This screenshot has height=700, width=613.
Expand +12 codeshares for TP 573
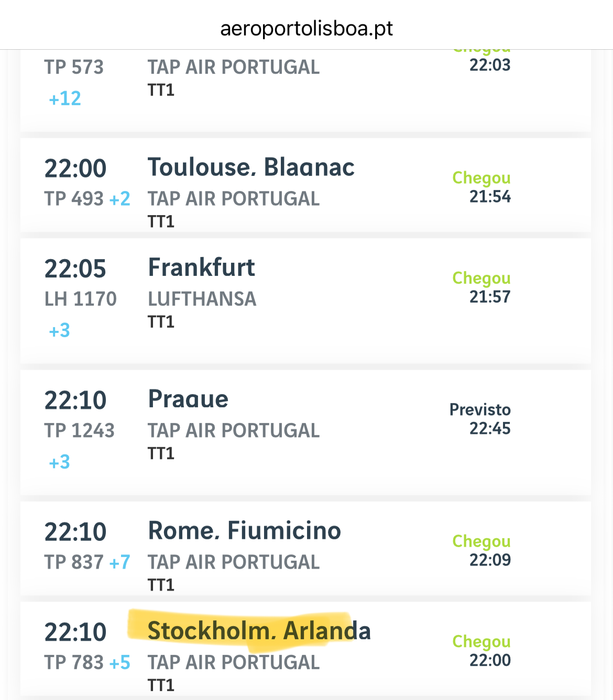coord(65,98)
